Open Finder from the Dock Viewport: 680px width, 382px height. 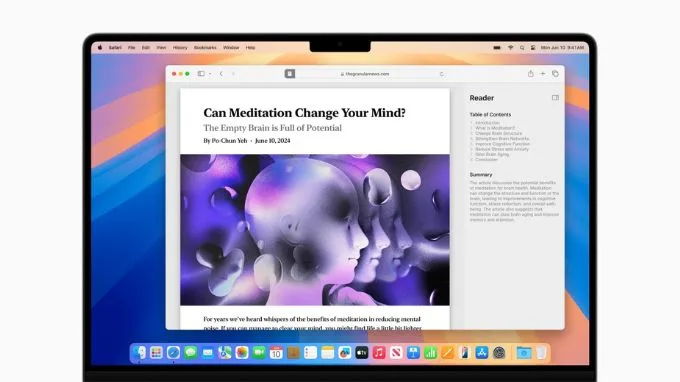(139, 353)
